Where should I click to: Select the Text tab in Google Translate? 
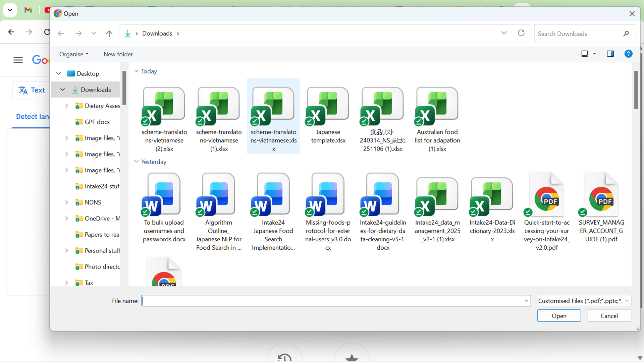pos(32,90)
